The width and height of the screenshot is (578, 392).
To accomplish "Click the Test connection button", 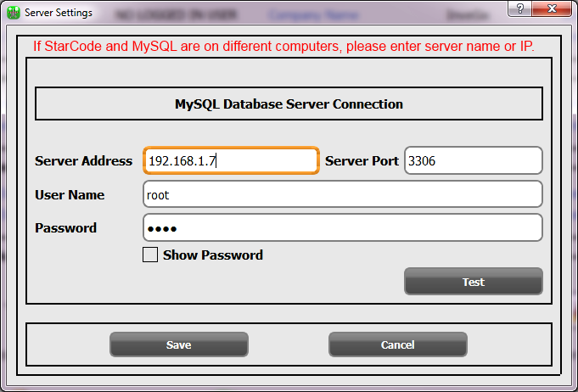I will (473, 282).
